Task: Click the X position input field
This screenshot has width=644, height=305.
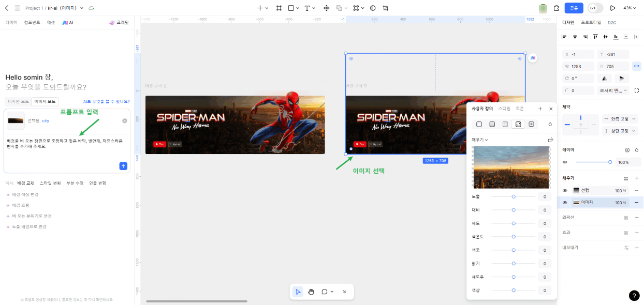Action: tap(579, 54)
